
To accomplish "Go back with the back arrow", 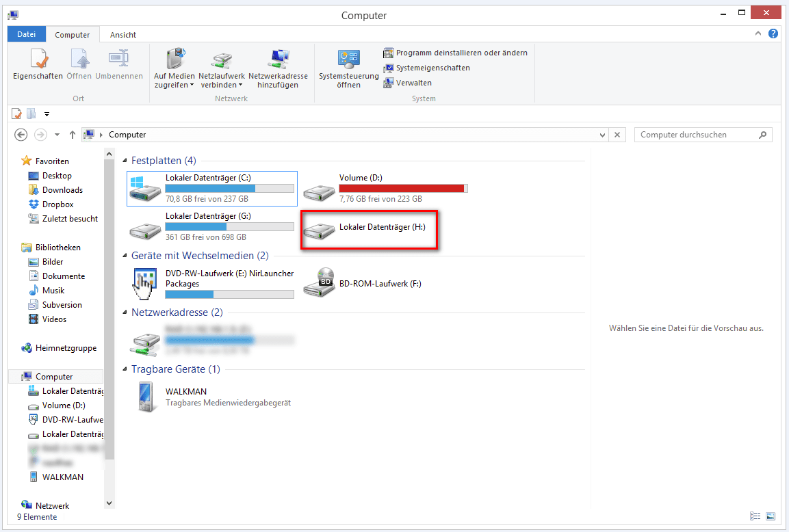I will click(21, 135).
